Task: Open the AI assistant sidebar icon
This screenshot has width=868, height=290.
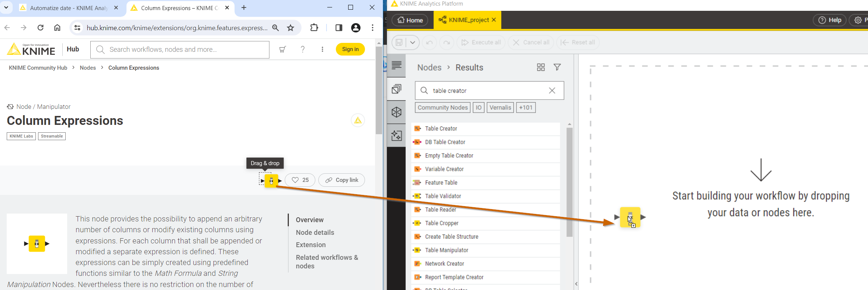Action: 396,135
